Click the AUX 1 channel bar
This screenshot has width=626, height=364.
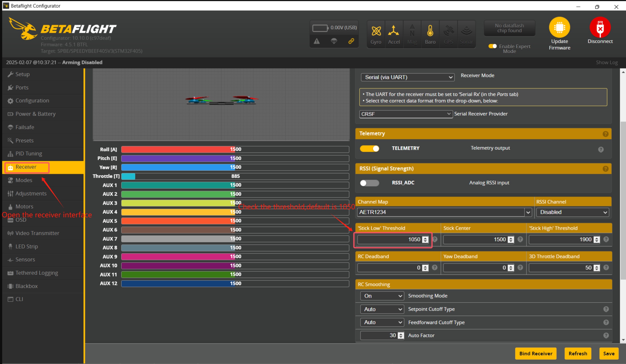235,185
